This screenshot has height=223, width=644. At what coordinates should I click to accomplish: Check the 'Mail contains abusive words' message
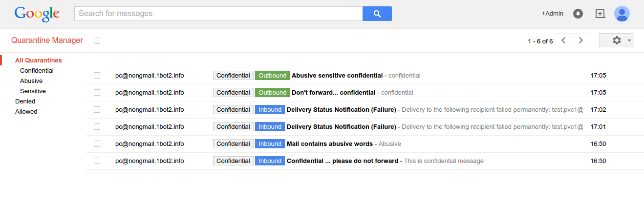[x=97, y=144]
